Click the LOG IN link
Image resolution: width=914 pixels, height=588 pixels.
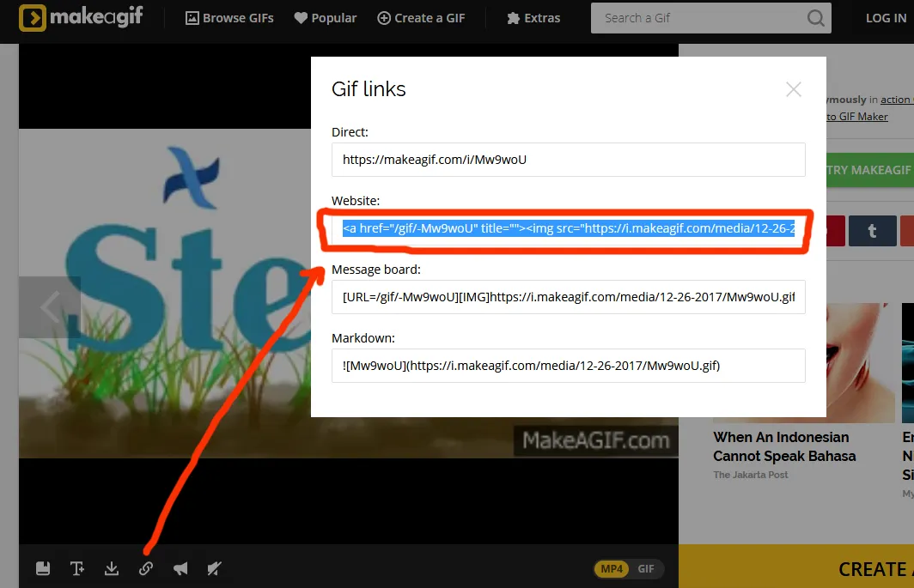click(x=886, y=18)
